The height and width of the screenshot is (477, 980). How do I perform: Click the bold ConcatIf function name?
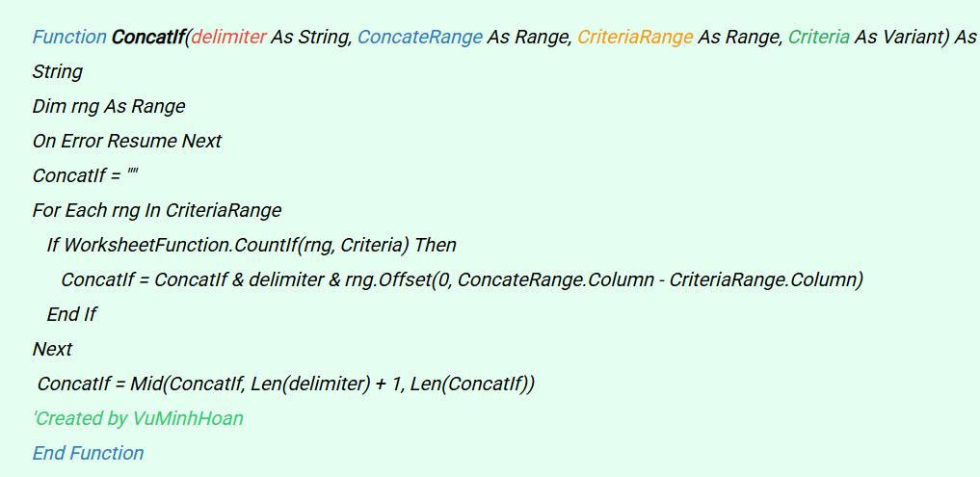(x=148, y=37)
